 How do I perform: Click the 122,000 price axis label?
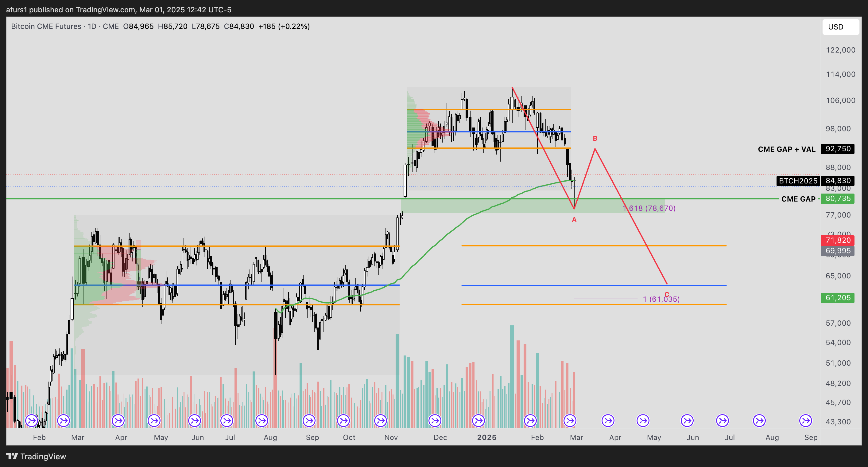coord(840,50)
